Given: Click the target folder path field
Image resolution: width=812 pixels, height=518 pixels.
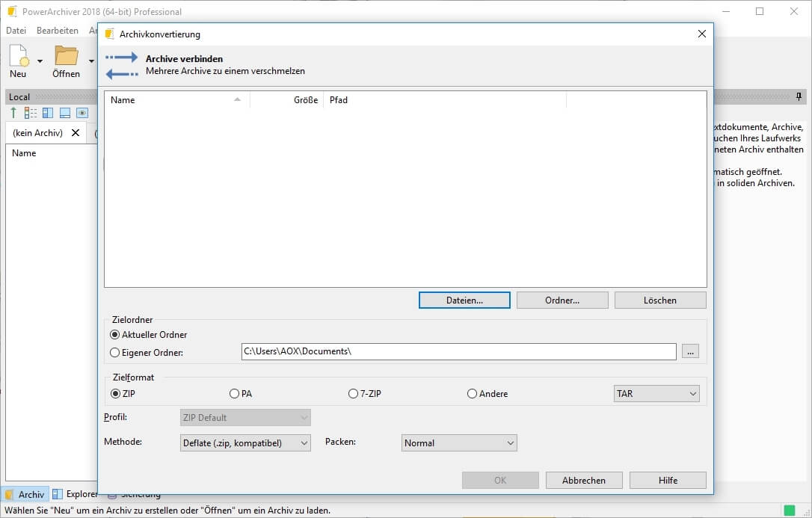Looking at the screenshot, I should point(458,351).
